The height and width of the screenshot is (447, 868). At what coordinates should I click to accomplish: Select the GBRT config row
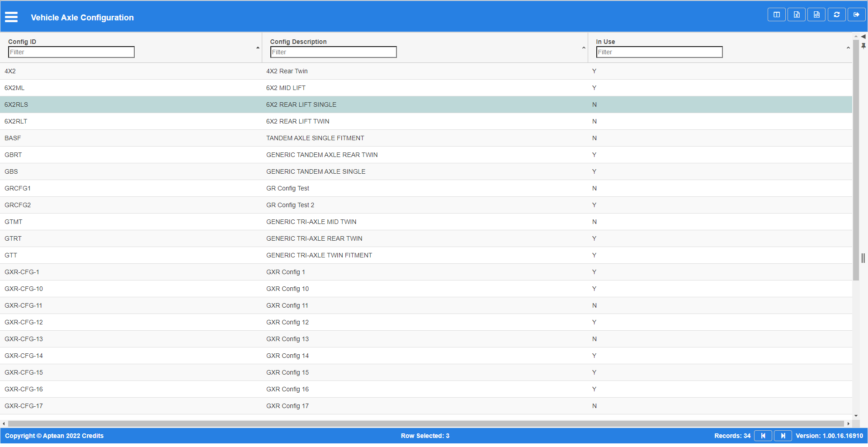pos(426,155)
